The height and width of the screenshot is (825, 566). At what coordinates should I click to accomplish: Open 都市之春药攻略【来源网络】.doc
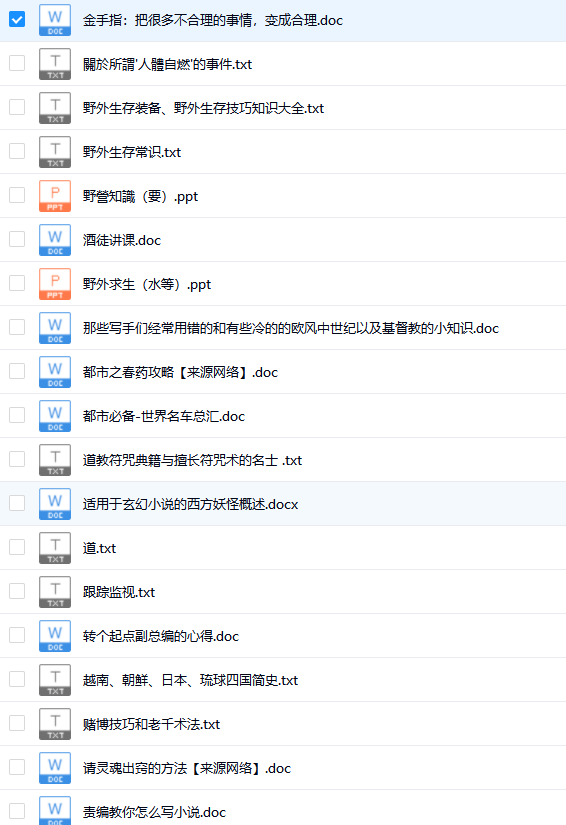180,373
